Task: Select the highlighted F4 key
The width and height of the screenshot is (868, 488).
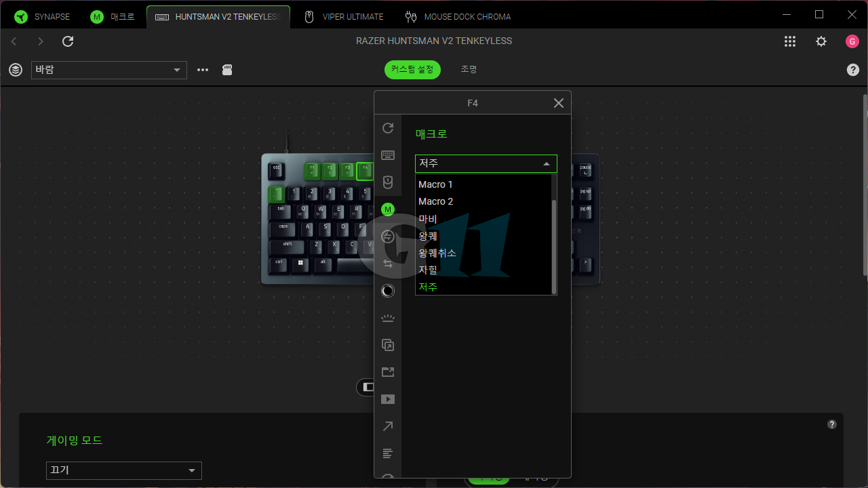Action: pos(365,171)
